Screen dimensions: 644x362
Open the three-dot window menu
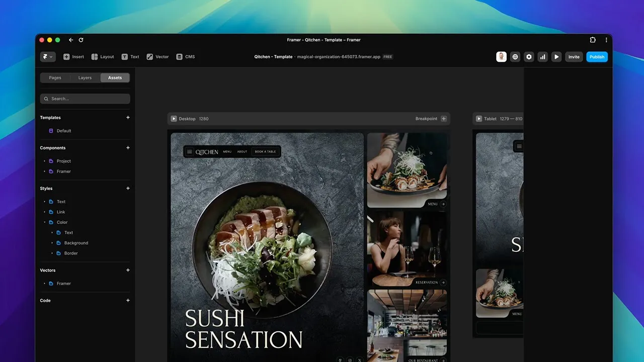(x=606, y=40)
